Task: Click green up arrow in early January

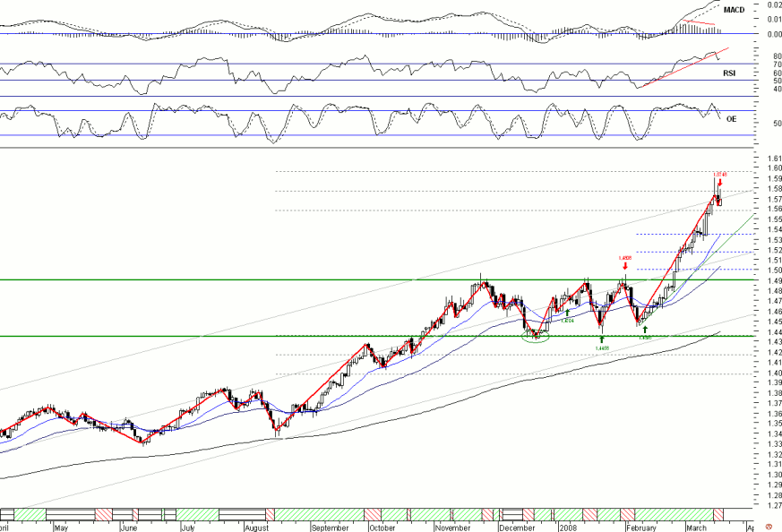Action: click(x=568, y=313)
